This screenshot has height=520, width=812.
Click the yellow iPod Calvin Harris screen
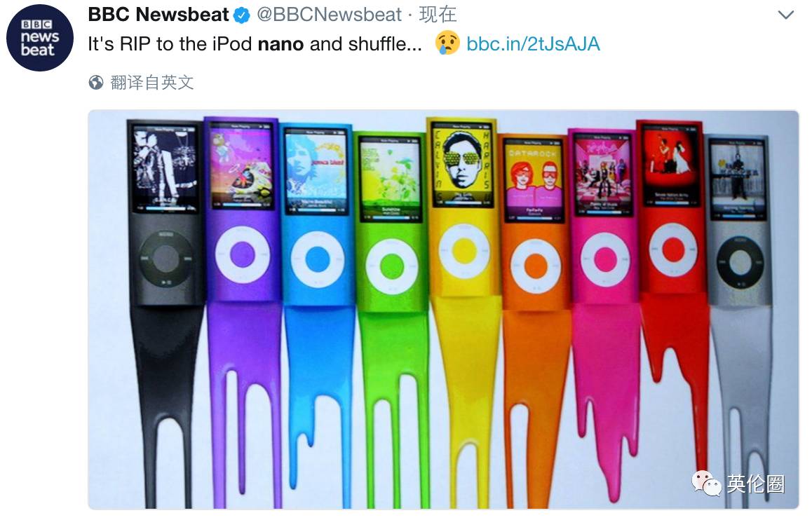click(x=462, y=164)
